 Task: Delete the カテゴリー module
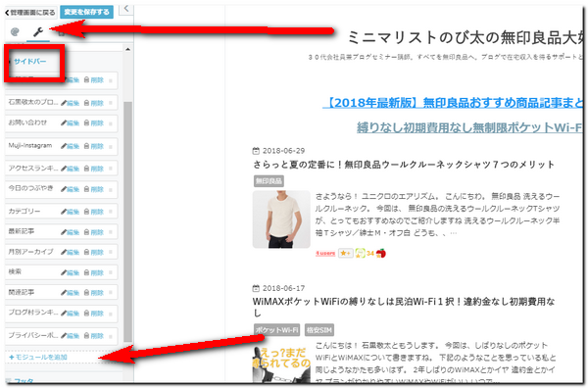[94, 212]
